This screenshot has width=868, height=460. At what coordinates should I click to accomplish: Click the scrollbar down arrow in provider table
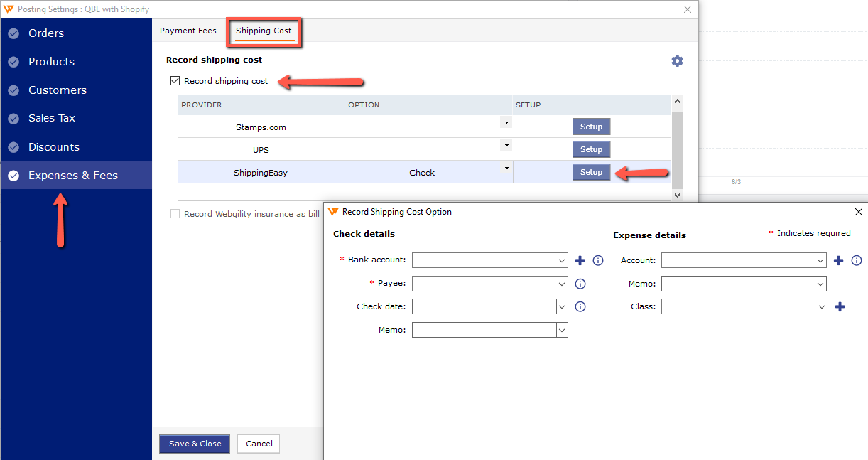pos(677,195)
